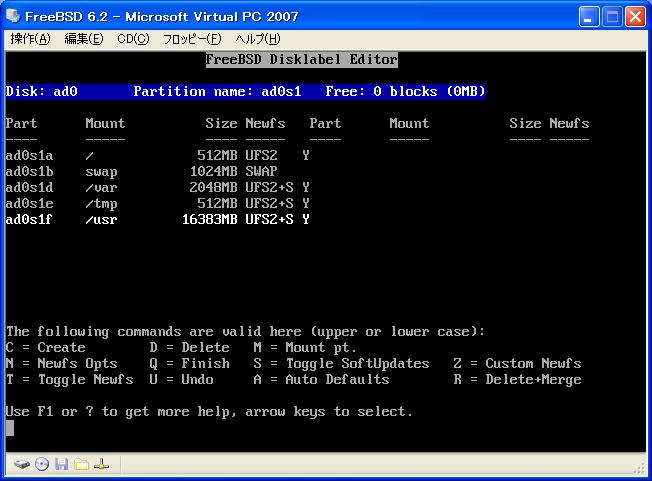
Task: Click the 16383MB size value
Action: 210,219
